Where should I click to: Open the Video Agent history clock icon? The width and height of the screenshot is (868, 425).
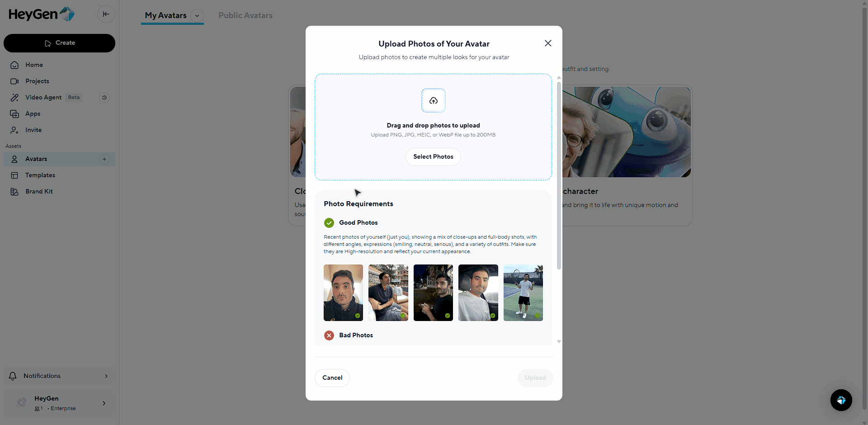coord(104,98)
